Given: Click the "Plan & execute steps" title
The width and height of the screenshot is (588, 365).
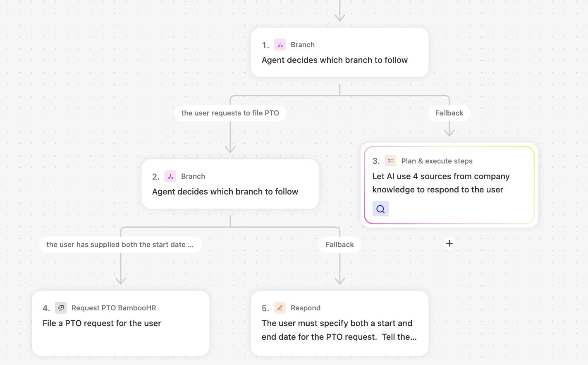Looking at the screenshot, I should click(x=437, y=161).
